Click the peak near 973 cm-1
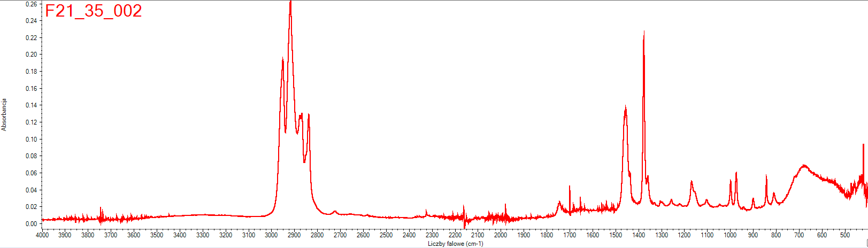868x248 pixels. (x=736, y=173)
